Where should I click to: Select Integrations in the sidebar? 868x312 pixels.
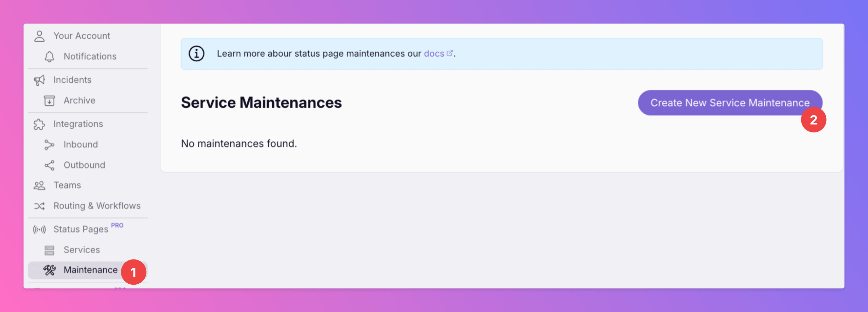pyautogui.click(x=78, y=124)
